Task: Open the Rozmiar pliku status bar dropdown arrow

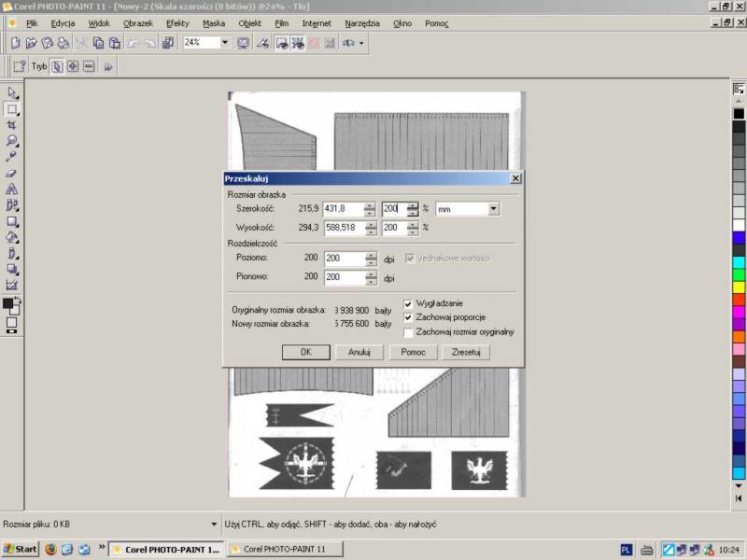Action: tap(214, 525)
